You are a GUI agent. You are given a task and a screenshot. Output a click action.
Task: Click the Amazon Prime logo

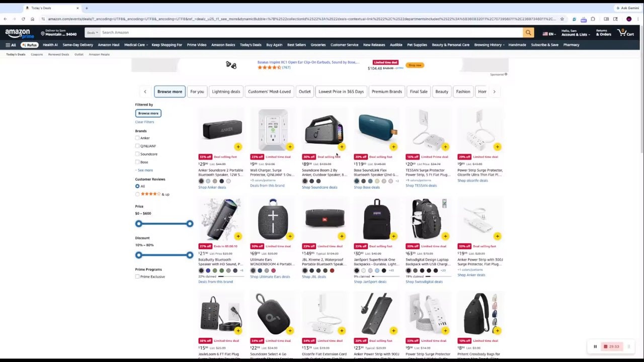click(19, 33)
